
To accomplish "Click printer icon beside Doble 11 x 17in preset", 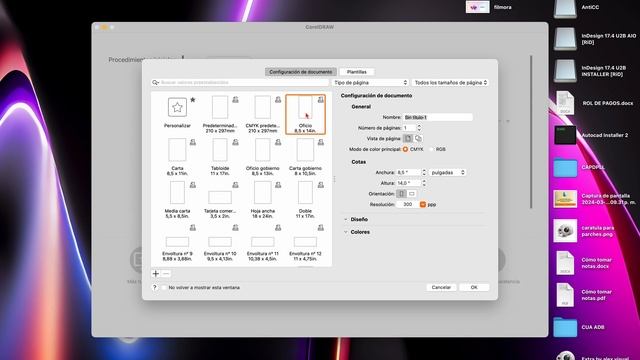I will click(321, 185).
